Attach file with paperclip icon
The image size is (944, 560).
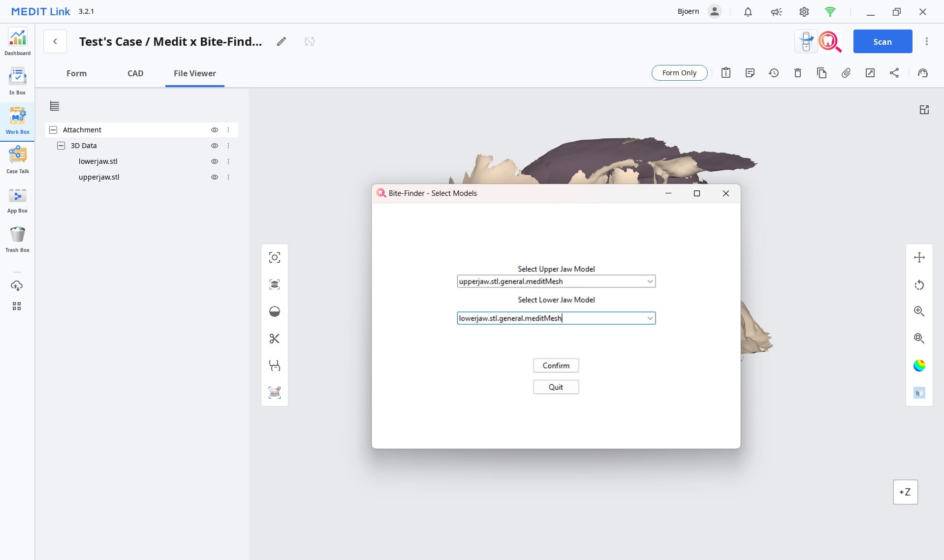[x=846, y=73]
